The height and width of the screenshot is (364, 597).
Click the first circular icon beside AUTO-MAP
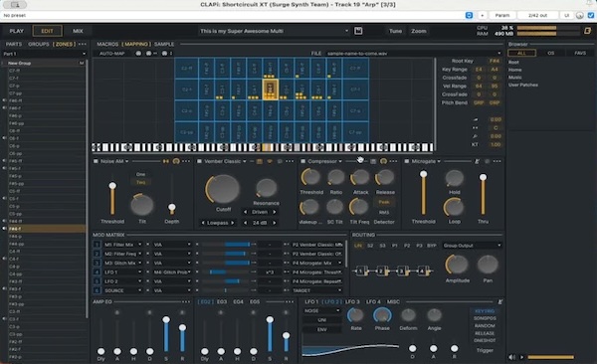(138, 54)
